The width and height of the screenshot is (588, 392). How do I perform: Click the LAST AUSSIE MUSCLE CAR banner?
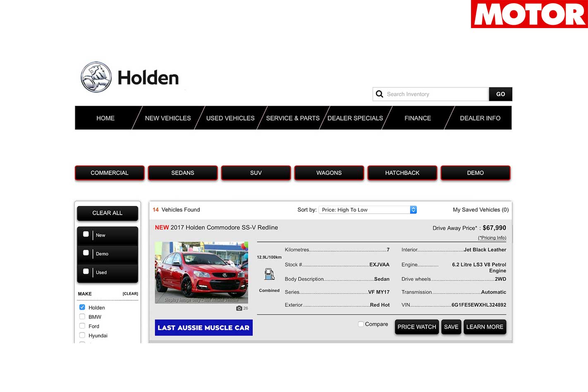tap(204, 327)
